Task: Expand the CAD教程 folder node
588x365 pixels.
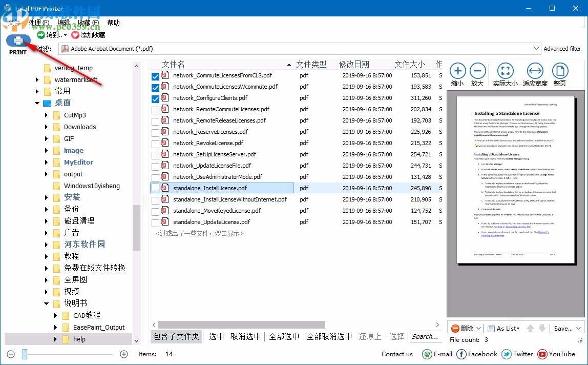Action: point(55,315)
